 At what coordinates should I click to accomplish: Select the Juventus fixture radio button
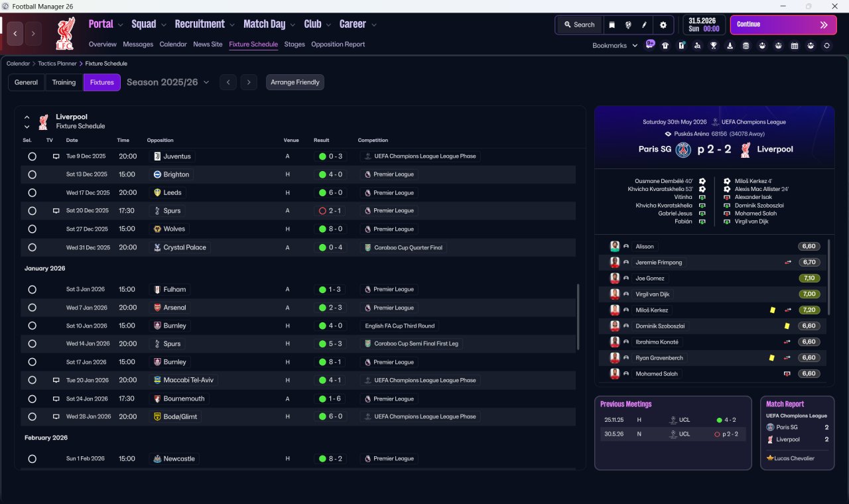[32, 157]
